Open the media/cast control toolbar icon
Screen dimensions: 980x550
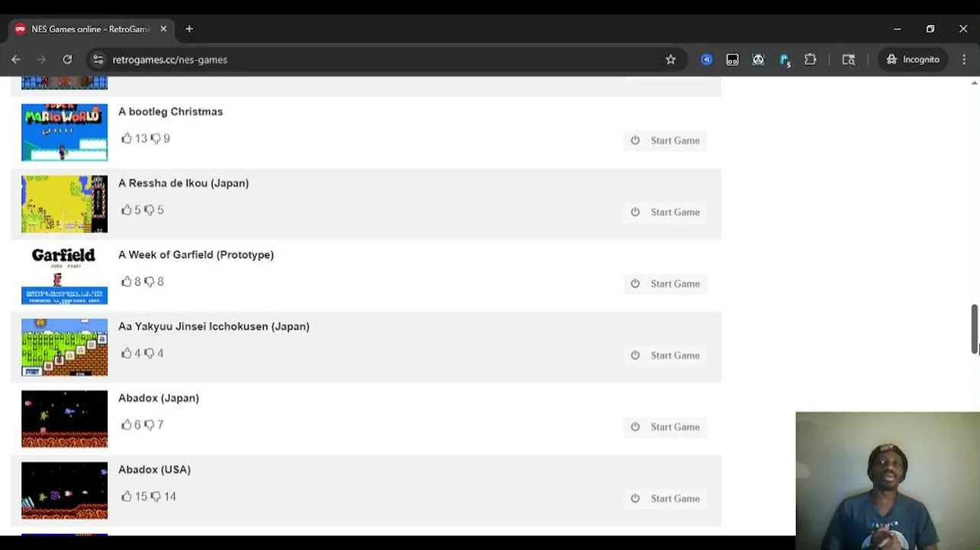click(848, 60)
